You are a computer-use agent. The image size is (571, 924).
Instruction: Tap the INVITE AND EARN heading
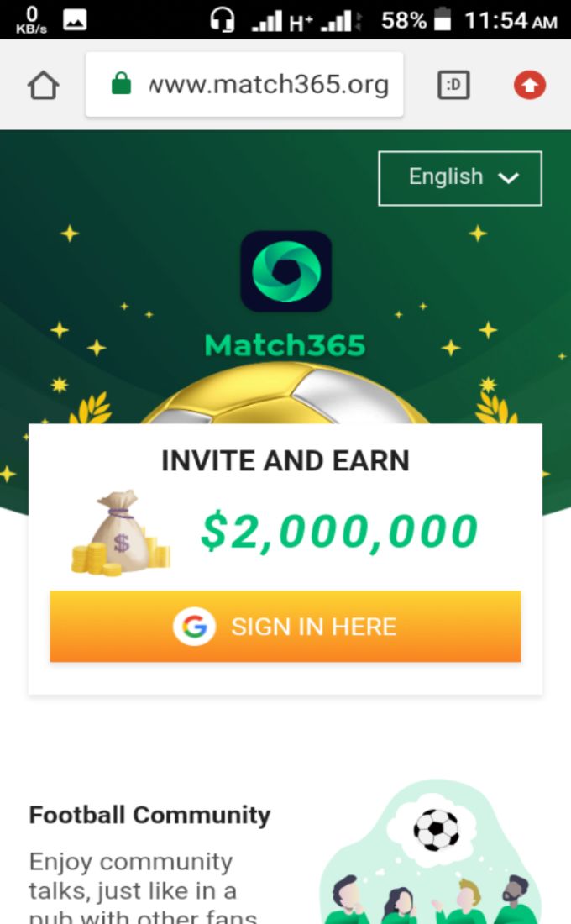(285, 461)
